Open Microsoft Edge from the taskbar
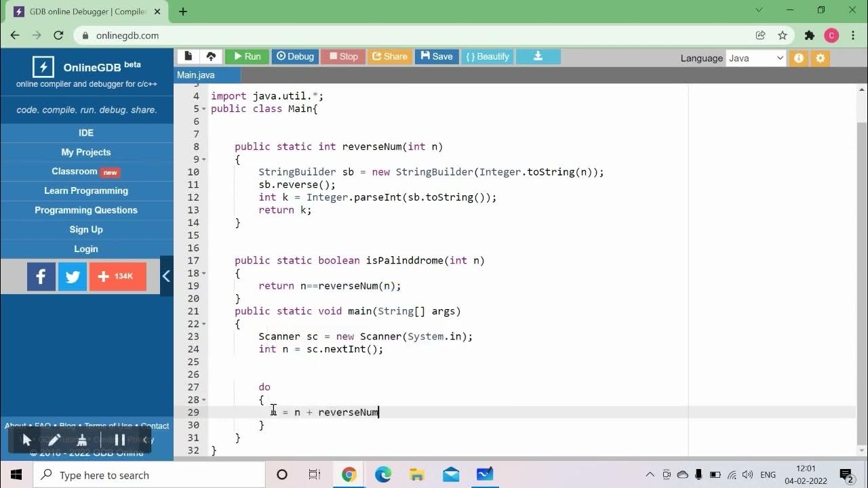This screenshot has width=868, height=488. pos(383,474)
